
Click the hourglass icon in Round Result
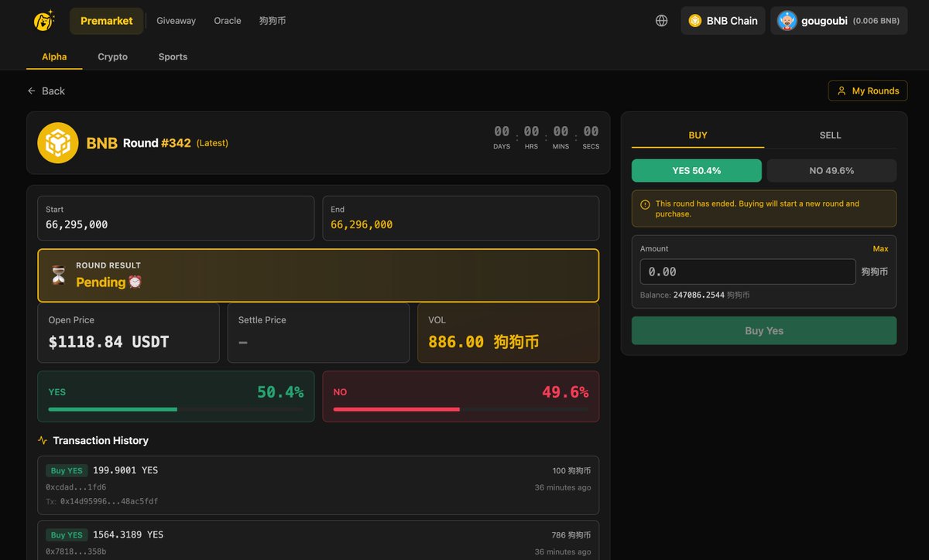point(59,275)
